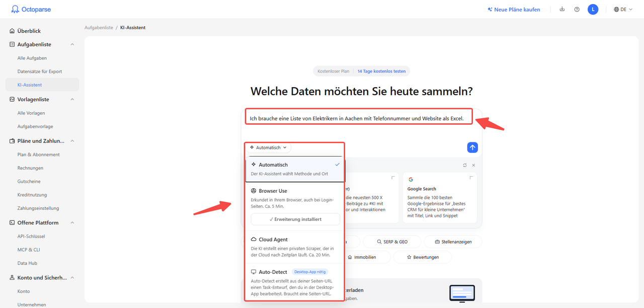Click the Google logo in example card
644x308 pixels.
click(x=411, y=179)
